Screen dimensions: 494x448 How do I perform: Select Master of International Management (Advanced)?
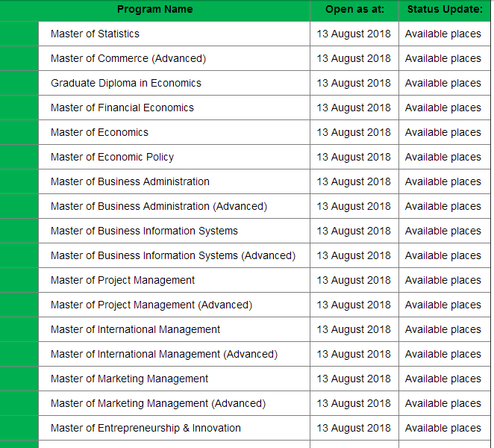point(164,354)
